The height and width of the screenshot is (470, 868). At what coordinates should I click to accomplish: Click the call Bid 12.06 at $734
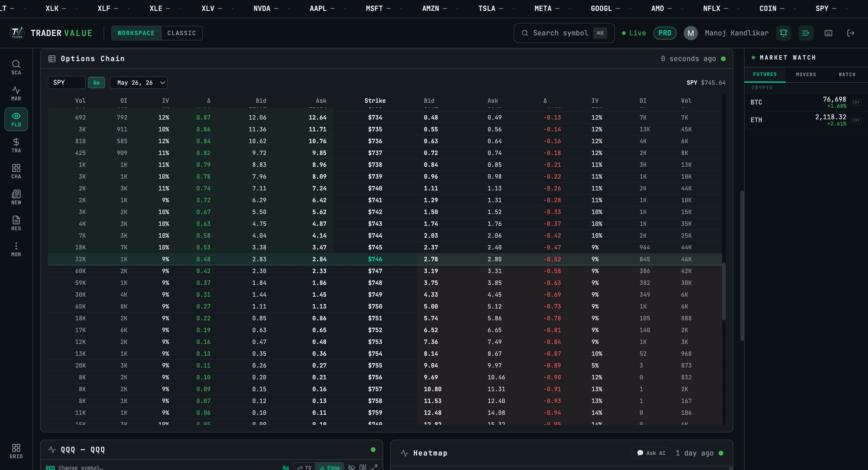coord(257,117)
